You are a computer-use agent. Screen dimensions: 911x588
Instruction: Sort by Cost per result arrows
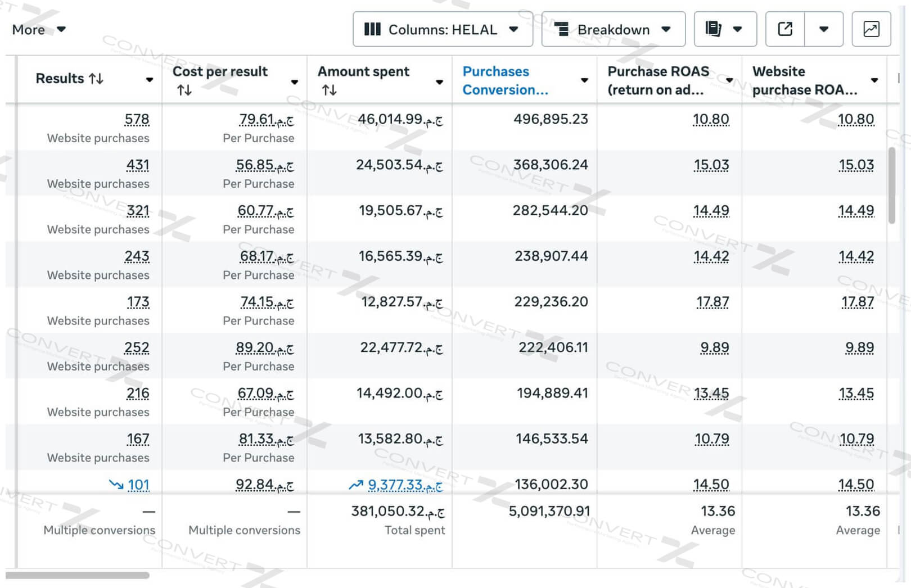point(184,90)
